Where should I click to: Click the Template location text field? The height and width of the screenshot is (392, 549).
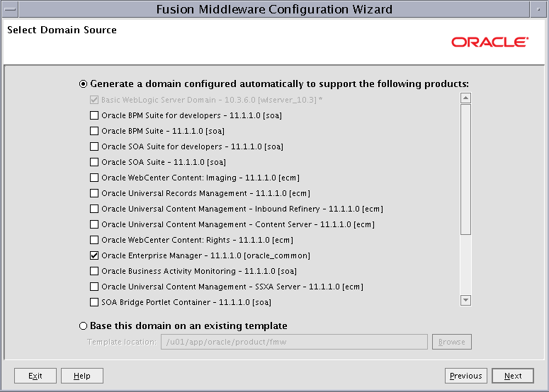[x=294, y=342]
